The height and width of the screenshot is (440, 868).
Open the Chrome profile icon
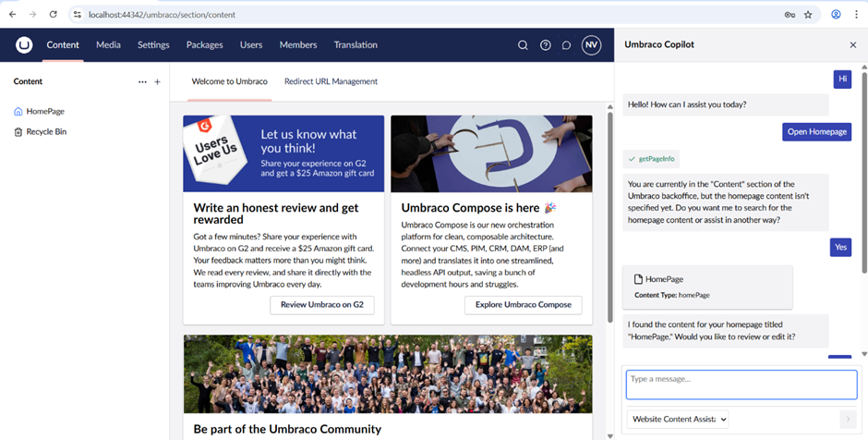[836, 15]
